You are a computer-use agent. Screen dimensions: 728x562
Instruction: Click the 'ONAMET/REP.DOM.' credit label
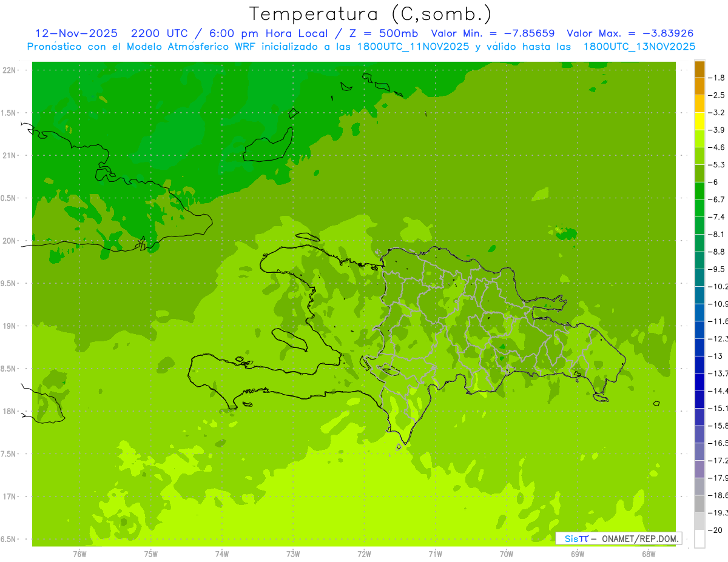[639, 538]
